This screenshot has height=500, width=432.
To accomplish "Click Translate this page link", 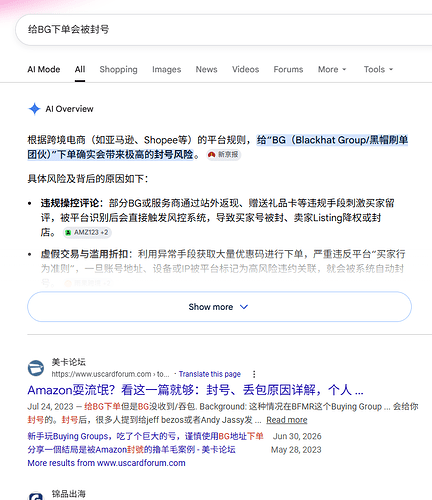I will (210, 374).
